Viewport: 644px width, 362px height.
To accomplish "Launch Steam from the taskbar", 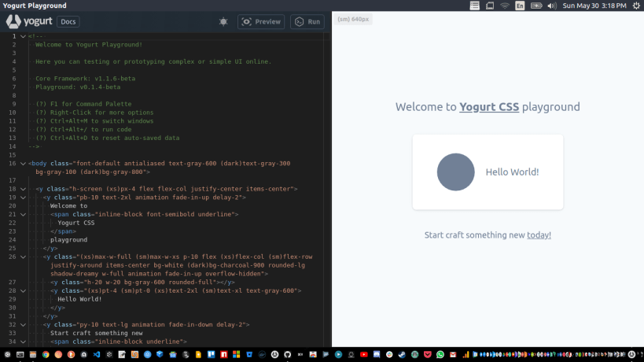I will tap(402, 355).
